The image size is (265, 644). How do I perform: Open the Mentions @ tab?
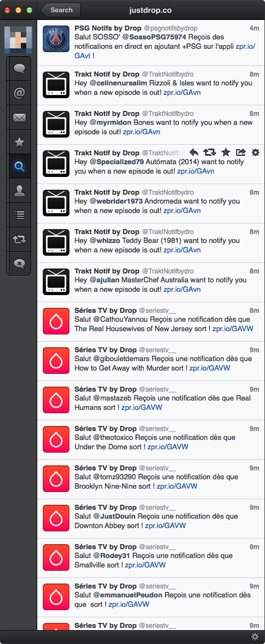19,94
